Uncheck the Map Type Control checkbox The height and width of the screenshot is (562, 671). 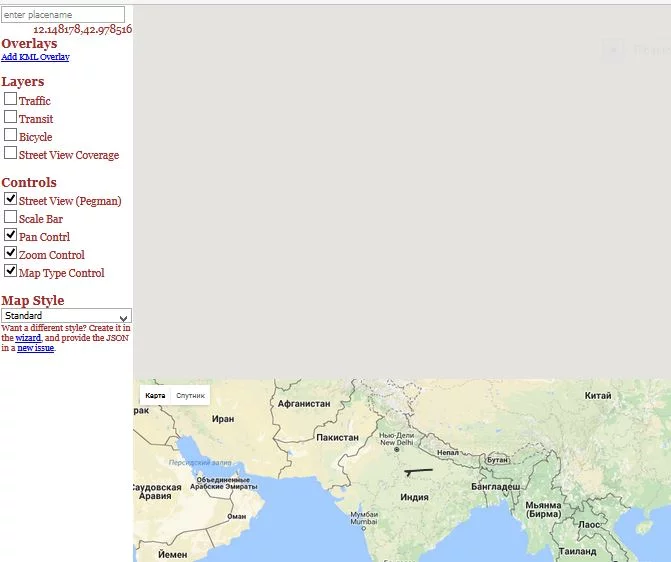click(10, 271)
